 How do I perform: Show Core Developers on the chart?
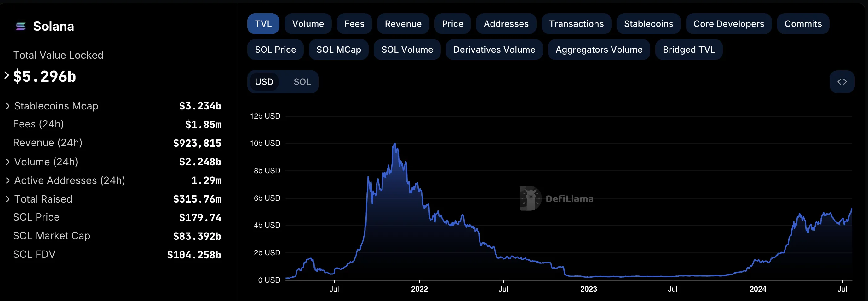pyautogui.click(x=728, y=24)
